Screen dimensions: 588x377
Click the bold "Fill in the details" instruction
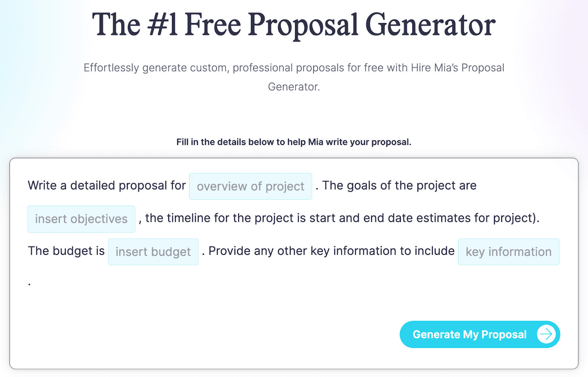[x=294, y=142]
